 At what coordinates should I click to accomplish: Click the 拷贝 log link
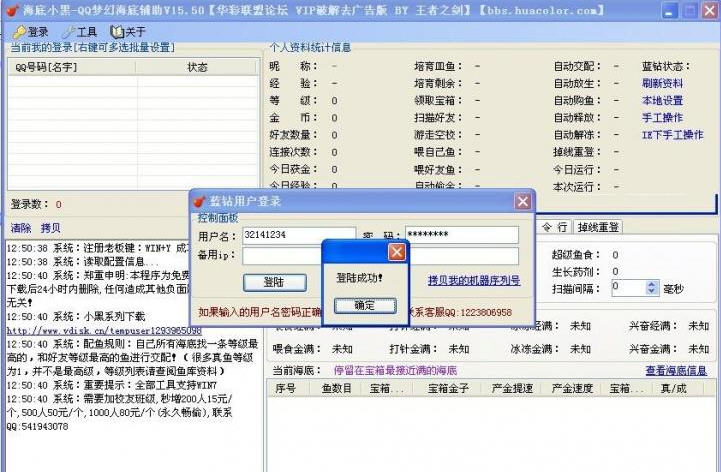click(x=51, y=228)
